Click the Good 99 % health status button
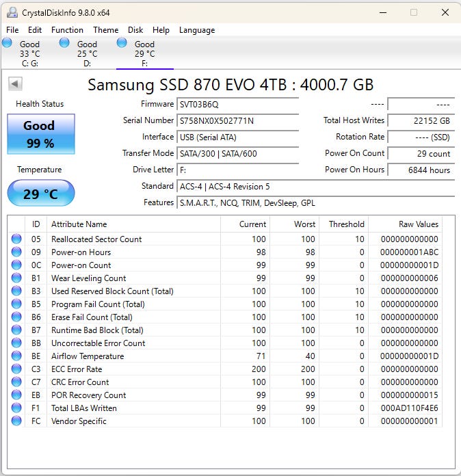Screen dimensions: 461x476 [x=40, y=133]
